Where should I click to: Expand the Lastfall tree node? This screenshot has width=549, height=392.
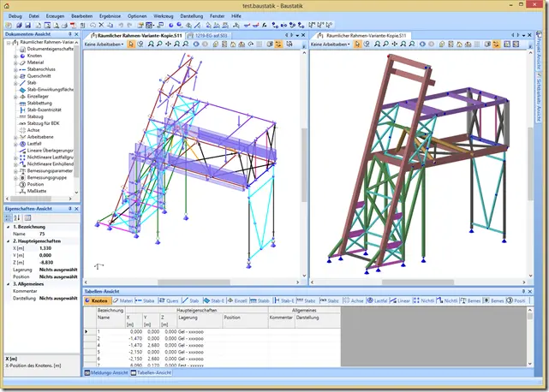coord(15,144)
